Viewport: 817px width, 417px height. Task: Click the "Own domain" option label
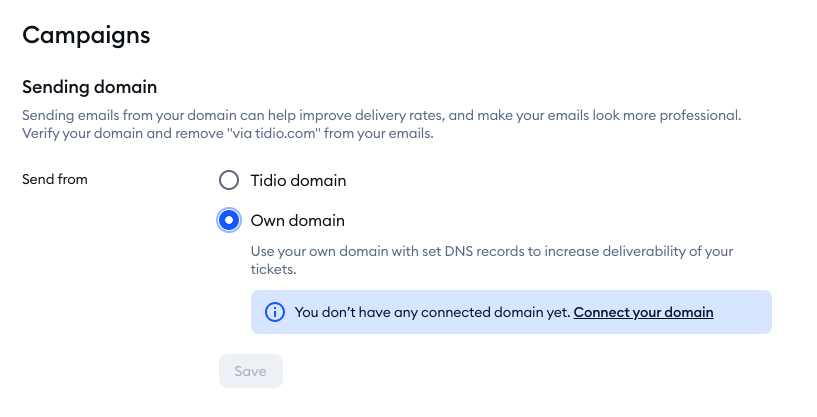(298, 220)
